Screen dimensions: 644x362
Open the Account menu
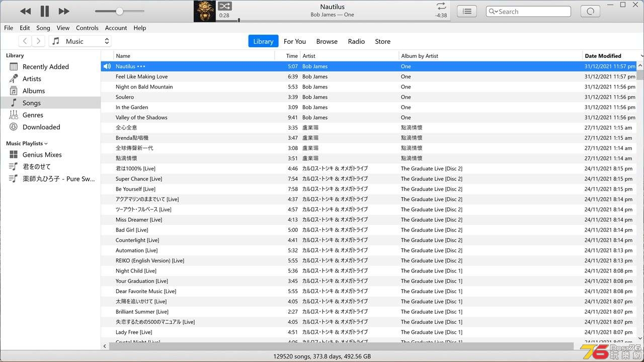click(116, 28)
